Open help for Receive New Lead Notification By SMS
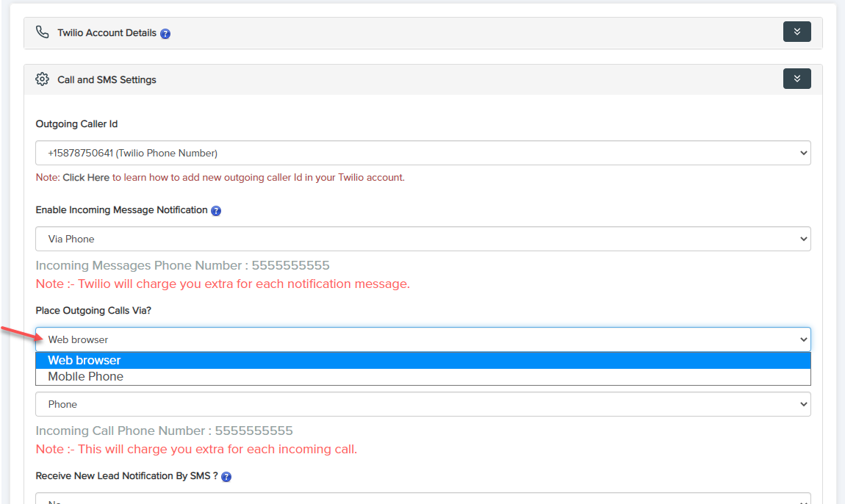The height and width of the screenshot is (504, 845). point(226,477)
